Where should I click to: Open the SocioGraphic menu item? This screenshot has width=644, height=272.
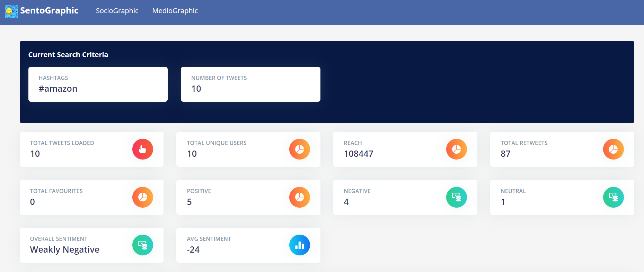117,11
